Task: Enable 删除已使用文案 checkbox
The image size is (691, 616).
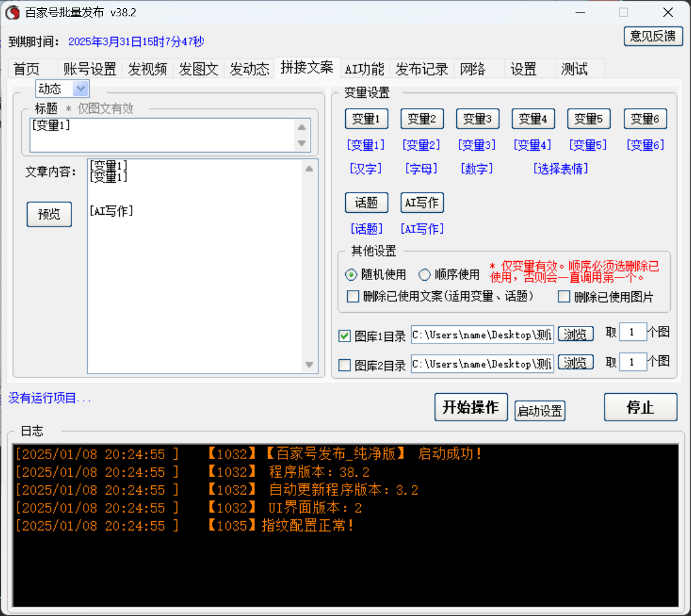Action: pyautogui.click(x=353, y=296)
